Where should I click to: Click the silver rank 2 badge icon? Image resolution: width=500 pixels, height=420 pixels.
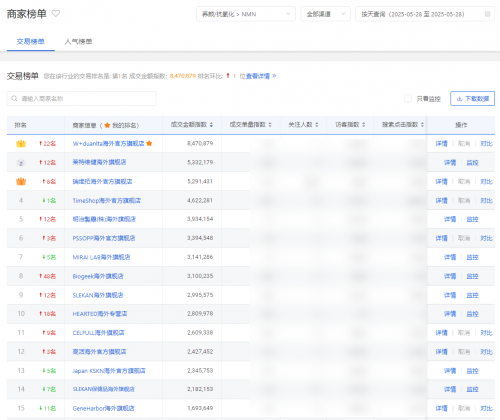21,163
